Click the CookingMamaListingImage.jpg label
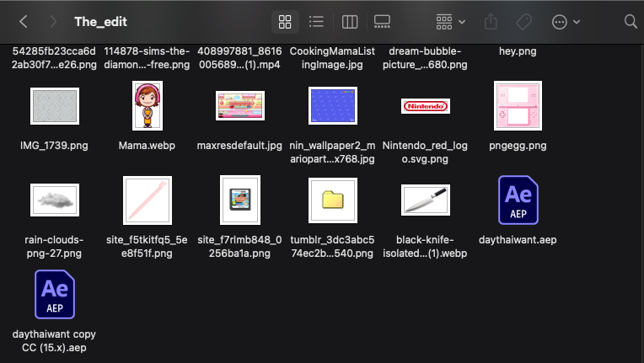Image resolution: width=644 pixels, height=363 pixels. click(x=332, y=58)
